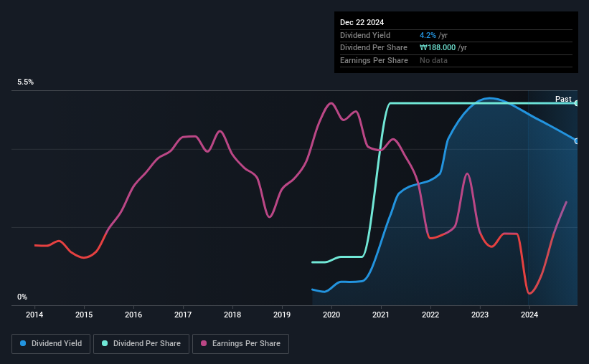This screenshot has height=364, width=589.
Task: Click the 0% y-axis label
Action: click(x=22, y=297)
